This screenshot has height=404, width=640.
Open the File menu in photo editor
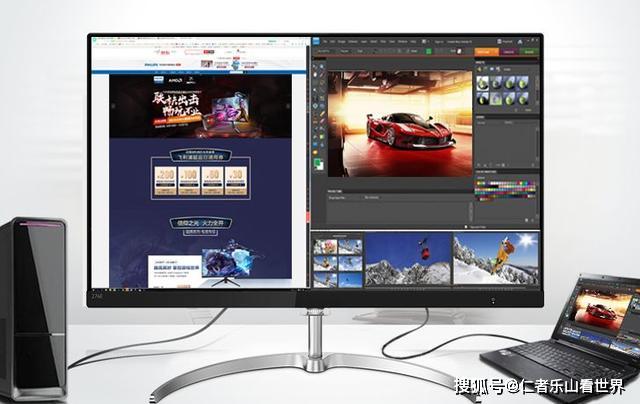325,41
